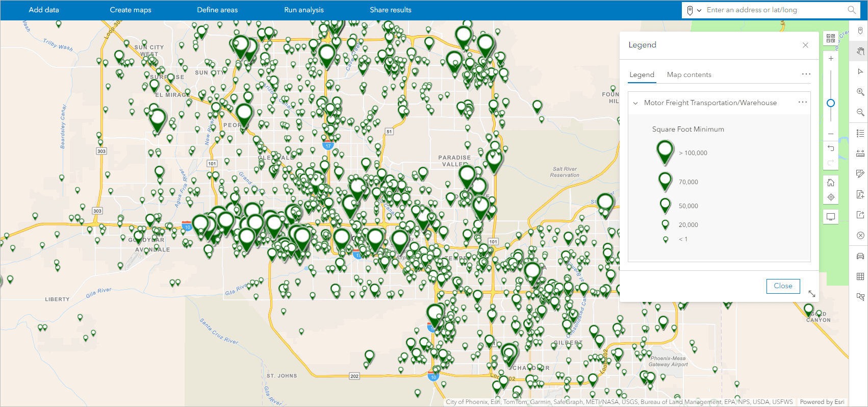Click the 20,000 legend symbol
This screenshot has width=868, height=407.
[x=665, y=224]
